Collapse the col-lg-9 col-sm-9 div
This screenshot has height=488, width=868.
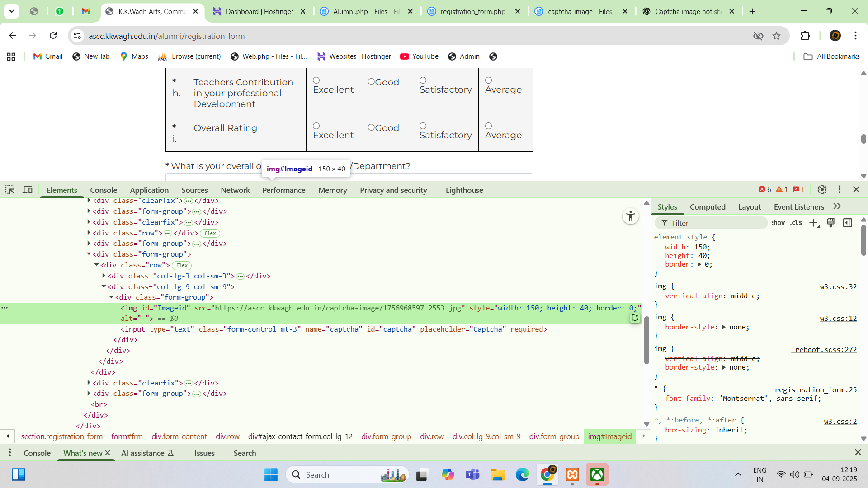104,286
